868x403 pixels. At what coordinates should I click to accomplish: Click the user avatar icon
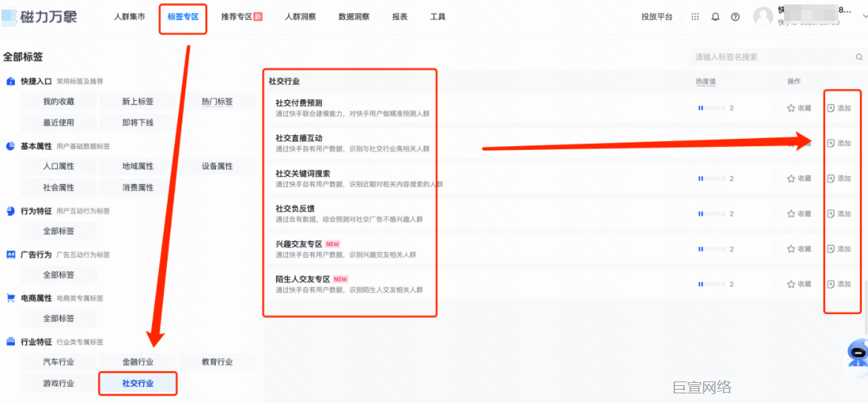pyautogui.click(x=763, y=16)
